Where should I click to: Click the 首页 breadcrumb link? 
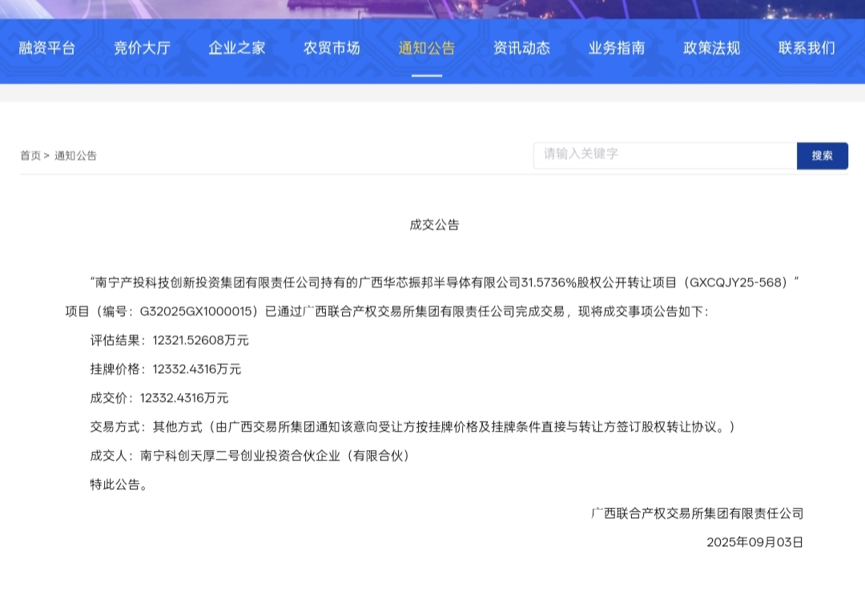pos(30,155)
